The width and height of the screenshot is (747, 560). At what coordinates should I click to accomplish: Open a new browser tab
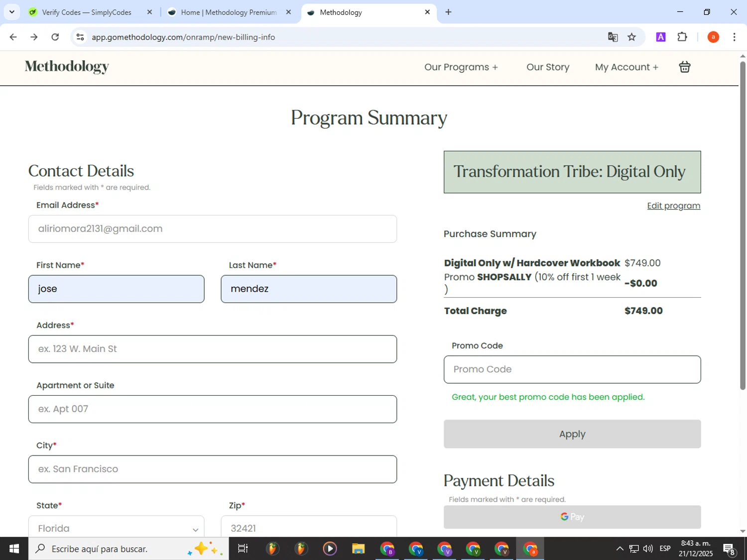[x=448, y=12]
